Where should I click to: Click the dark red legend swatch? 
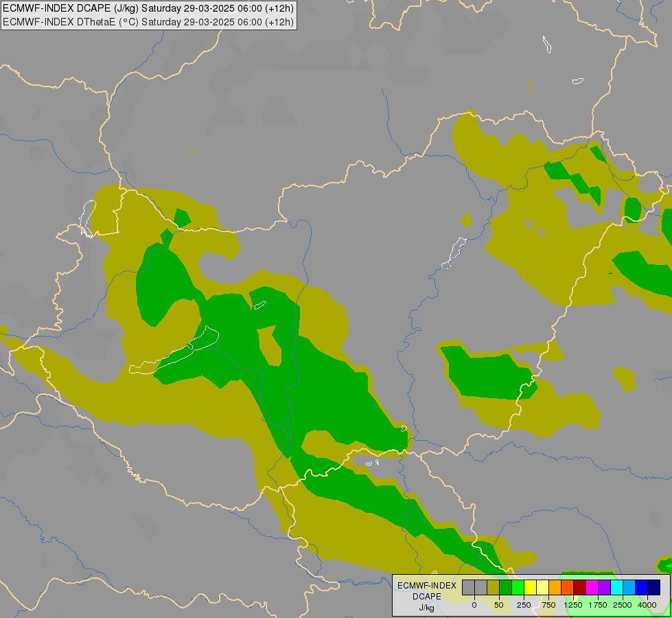[580, 587]
